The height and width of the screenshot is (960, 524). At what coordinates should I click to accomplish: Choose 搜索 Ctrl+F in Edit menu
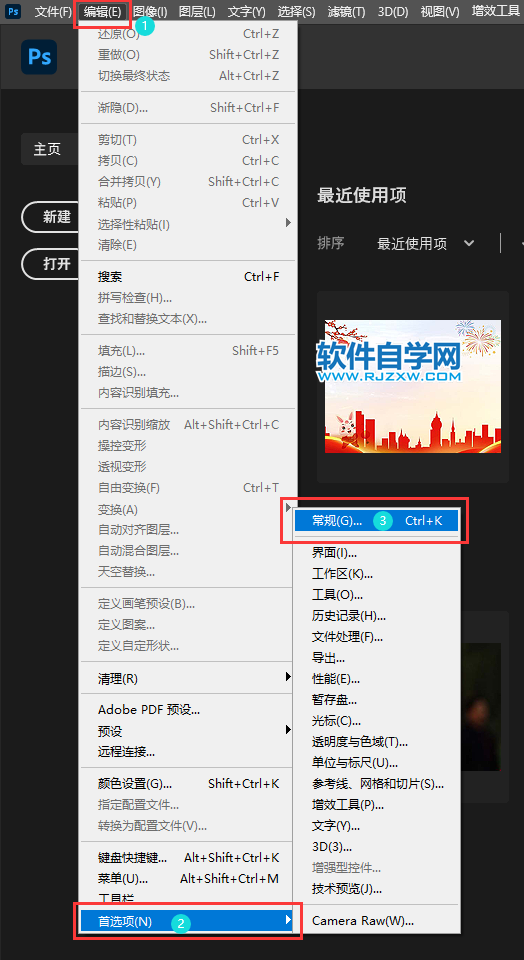pos(188,277)
